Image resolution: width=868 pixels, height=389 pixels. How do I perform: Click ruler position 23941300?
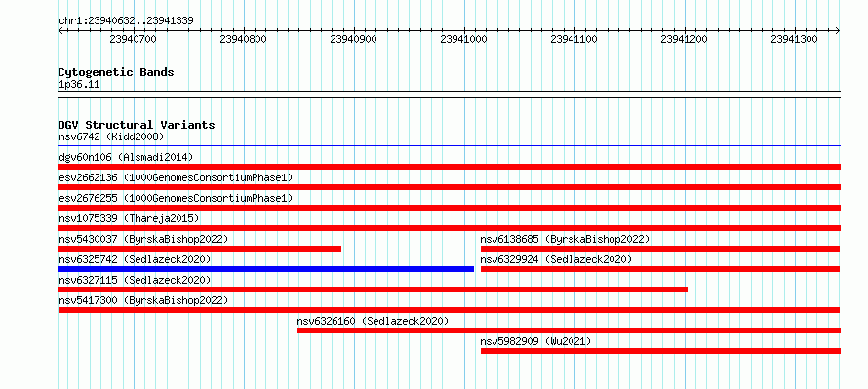(x=795, y=39)
